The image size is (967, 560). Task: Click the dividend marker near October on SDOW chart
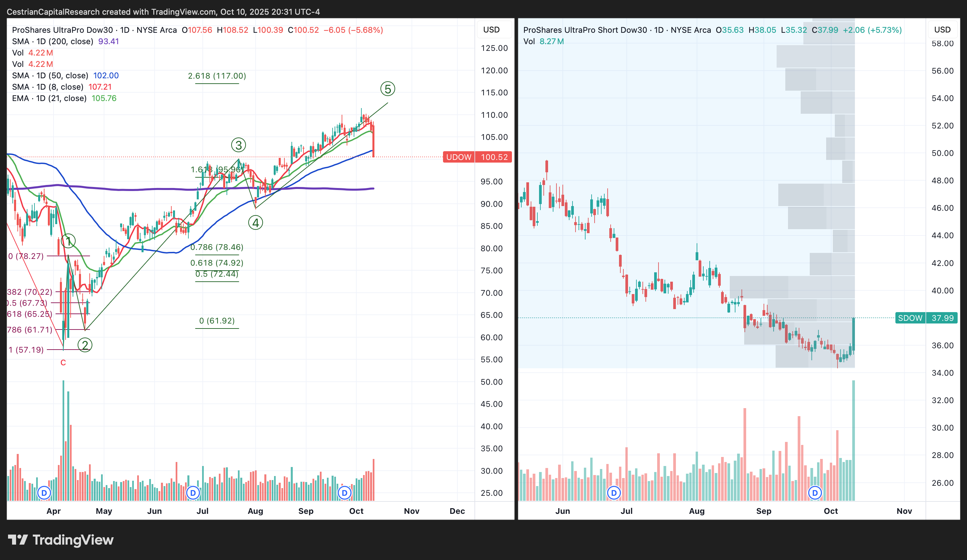815,493
